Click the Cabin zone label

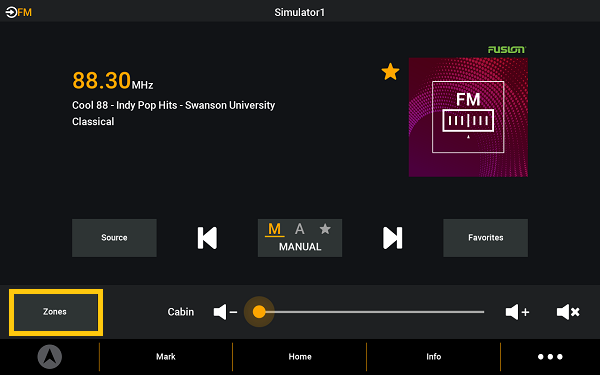(181, 312)
